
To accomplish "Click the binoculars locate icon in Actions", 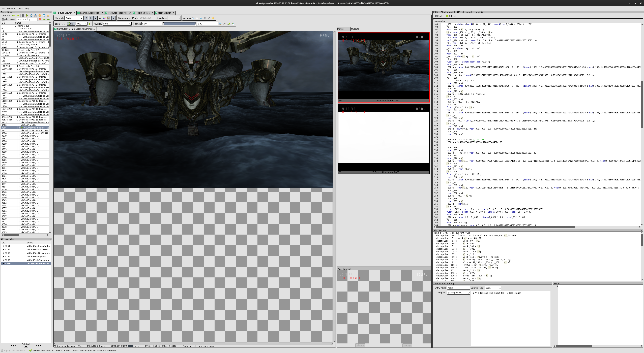I will tap(205, 18).
